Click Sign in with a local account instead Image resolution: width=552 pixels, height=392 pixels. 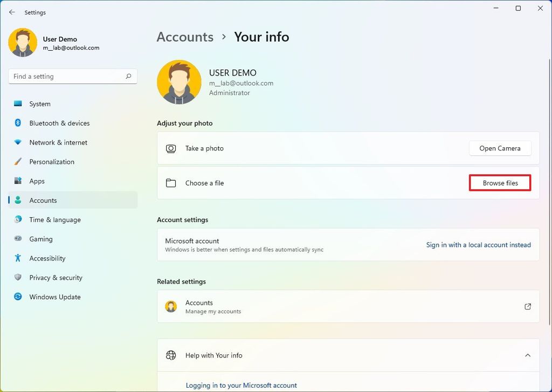click(478, 245)
